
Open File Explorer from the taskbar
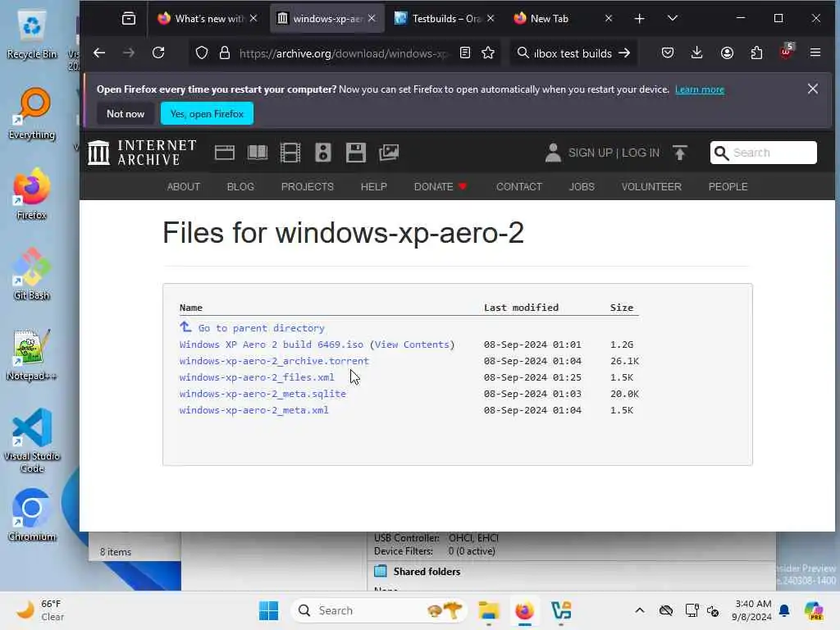coord(489,610)
